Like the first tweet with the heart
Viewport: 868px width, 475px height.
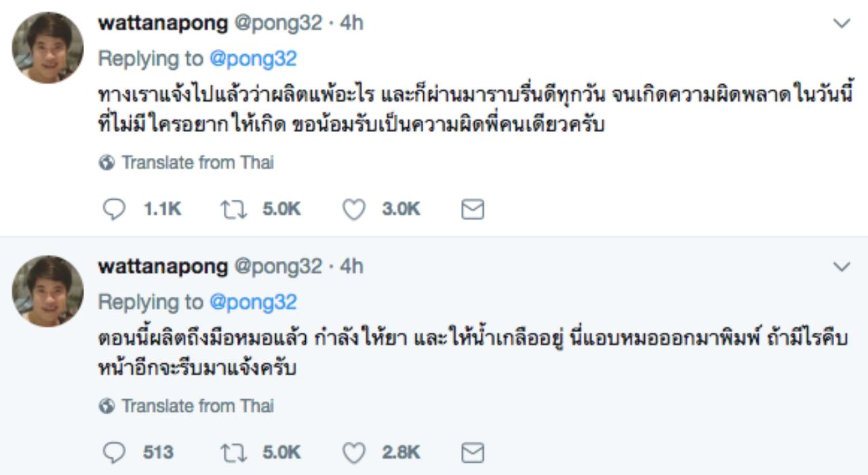click(x=353, y=210)
